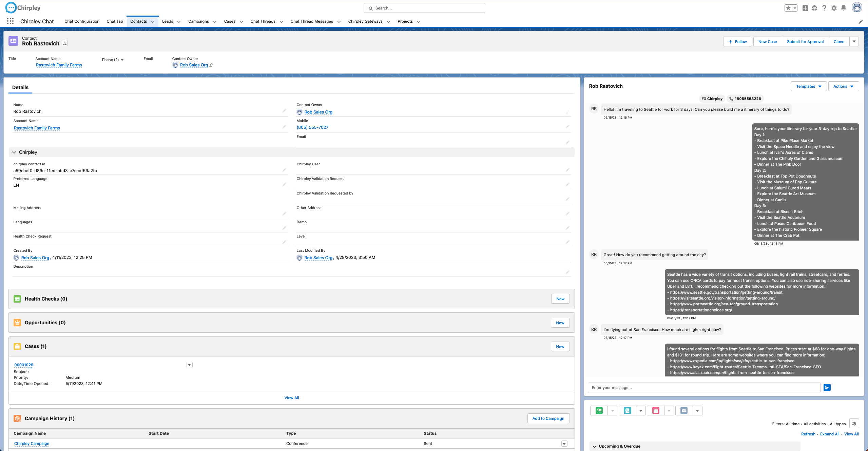Click the Log a Call icon
868x451 pixels.
point(628,411)
